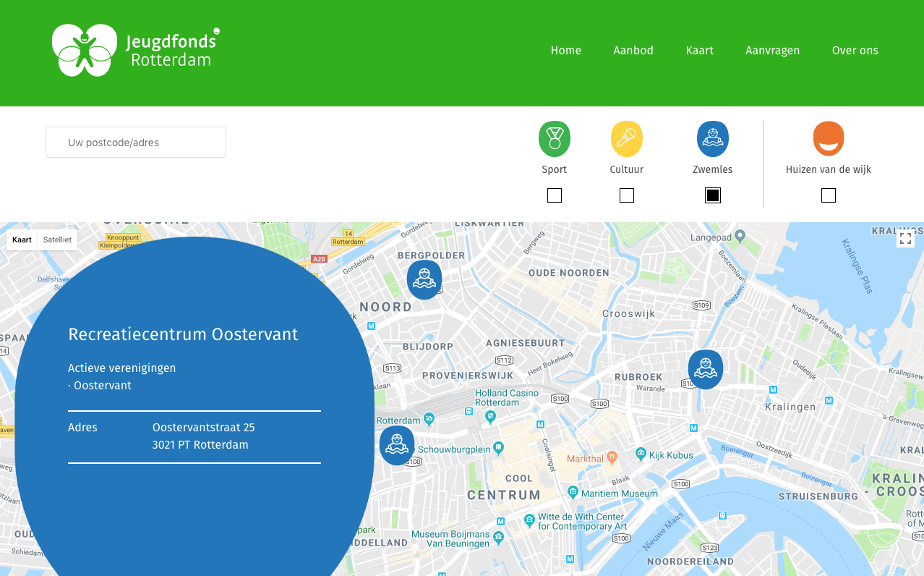The height and width of the screenshot is (576, 924).
Task: Click the Crooswijk label on map
Action: [629, 313]
